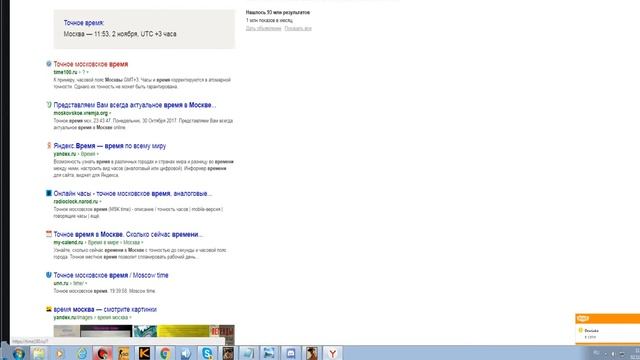The height and width of the screenshot is (360, 640).
Task: Click system tray volume speaker icon
Action: point(612,354)
